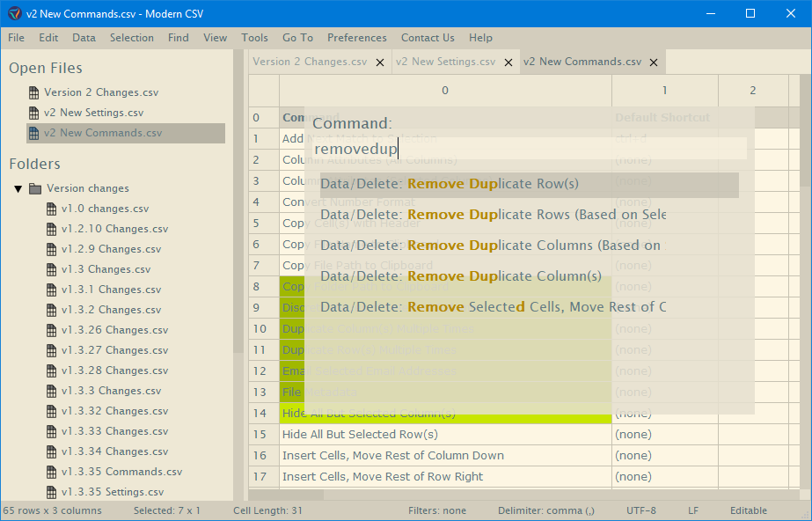Click file icon beside v1.3.26 Changes.csv
812x521 pixels.
51,330
